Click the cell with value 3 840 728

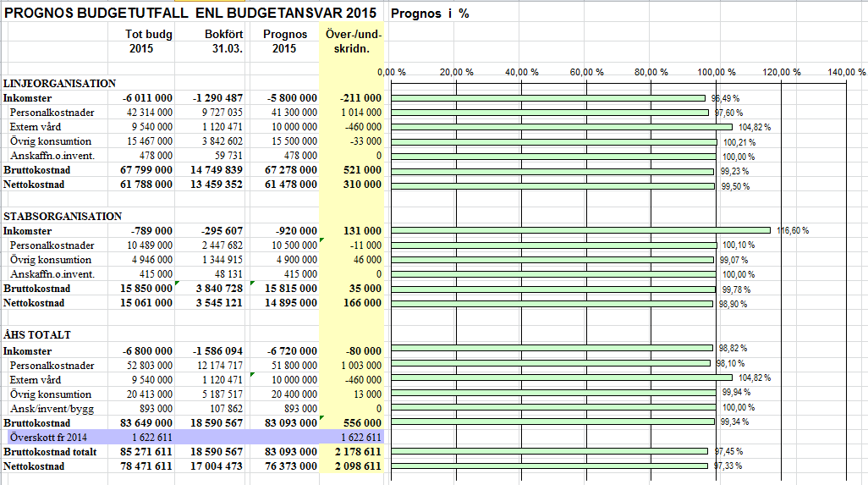point(219,289)
